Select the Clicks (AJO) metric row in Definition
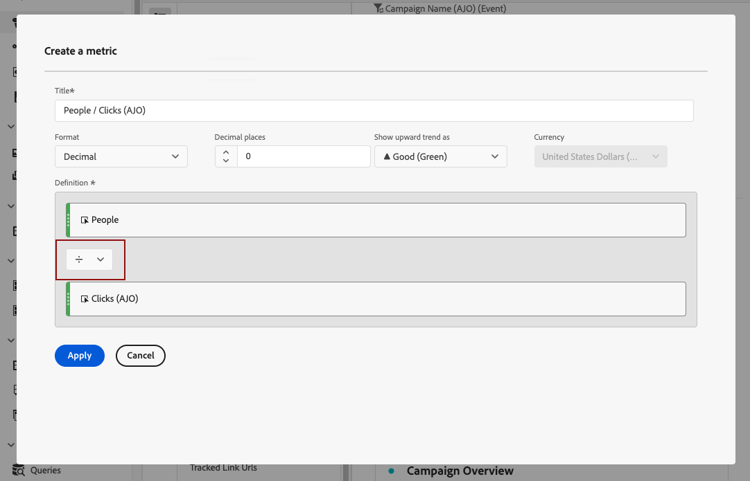750x481 pixels. point(376,299)
